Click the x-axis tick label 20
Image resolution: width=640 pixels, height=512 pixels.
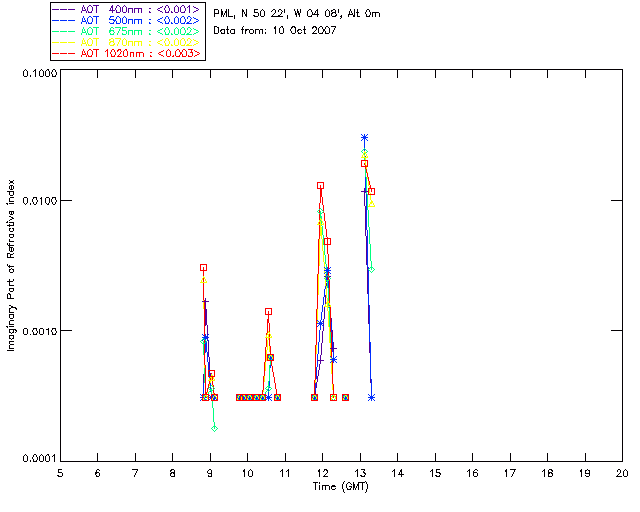point(622,473)
